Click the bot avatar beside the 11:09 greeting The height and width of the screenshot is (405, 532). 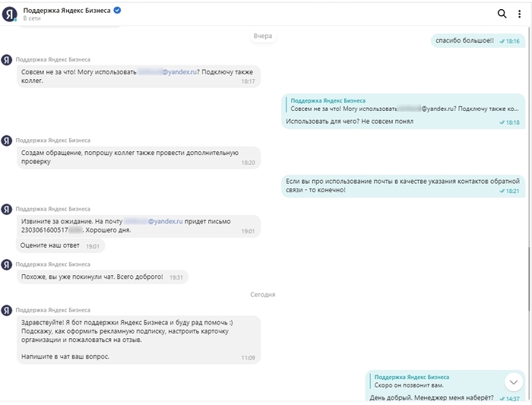7,310
